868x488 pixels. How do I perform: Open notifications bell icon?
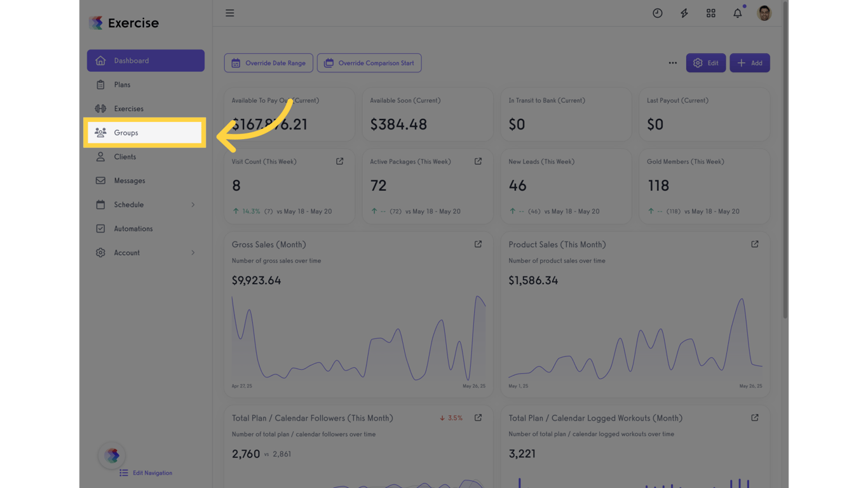[738, 13]
